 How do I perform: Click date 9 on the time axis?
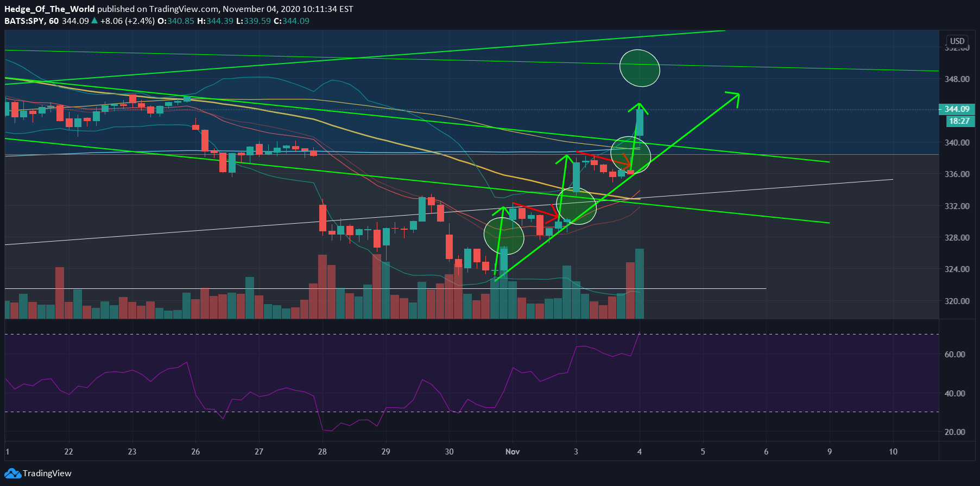[830, 452]
